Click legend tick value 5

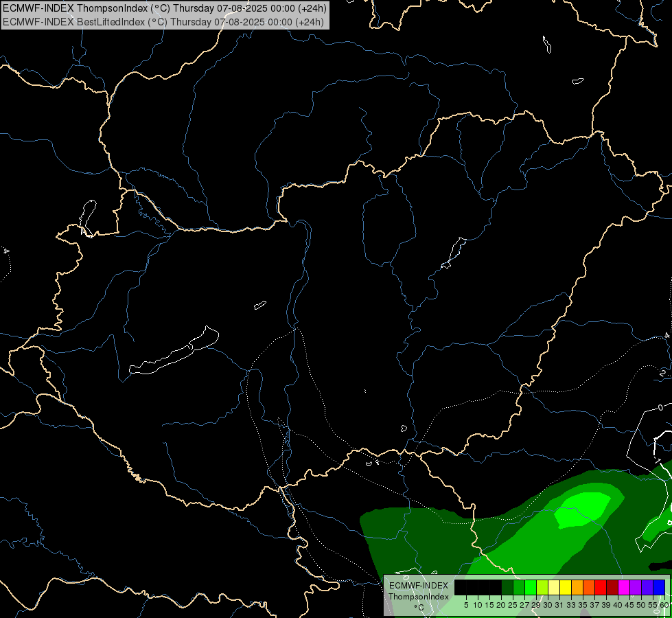click(466, 605)
